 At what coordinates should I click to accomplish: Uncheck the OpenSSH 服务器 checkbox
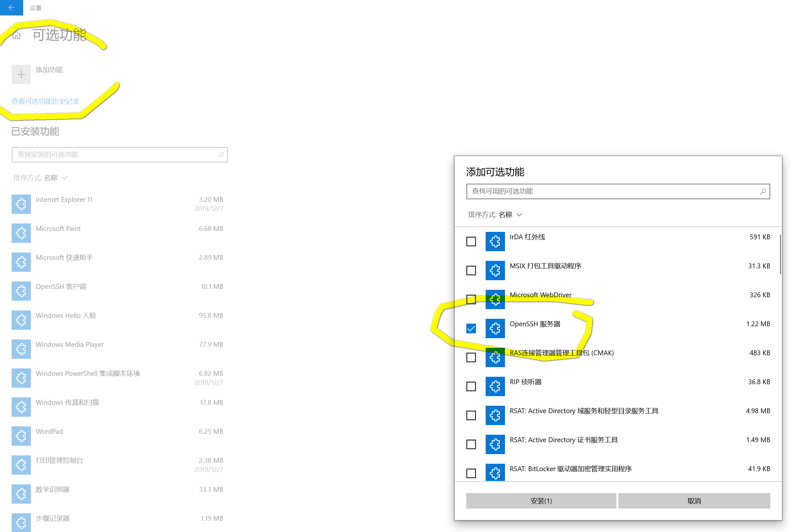tap(471, 328)
